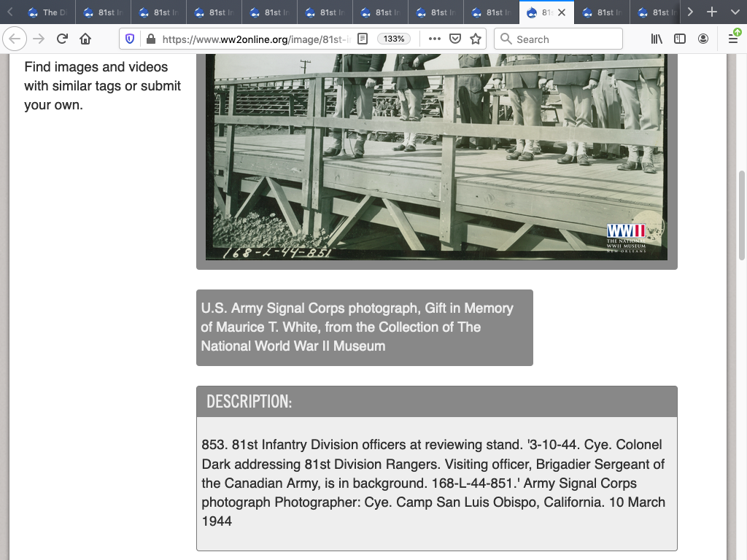Save page to Pocket

455,39
